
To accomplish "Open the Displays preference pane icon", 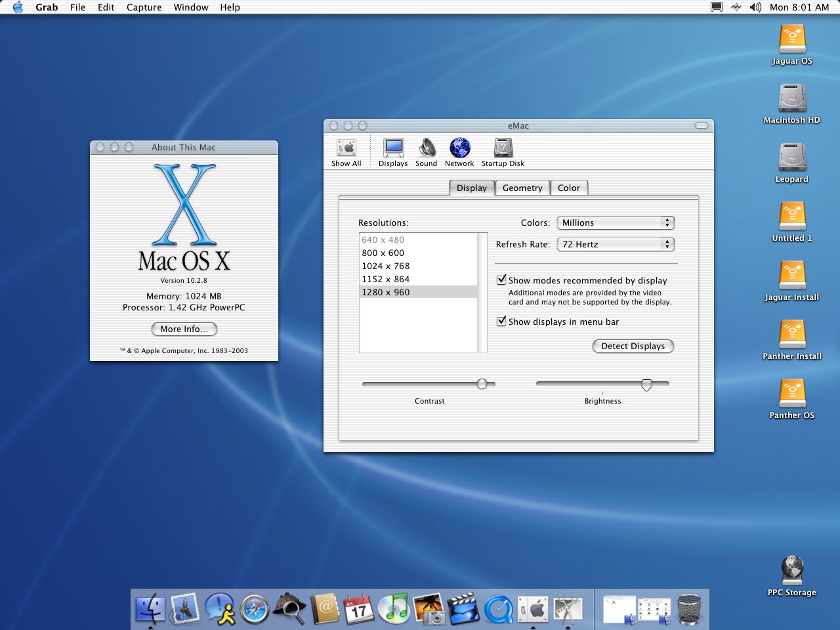I will (x=393, y=149).
